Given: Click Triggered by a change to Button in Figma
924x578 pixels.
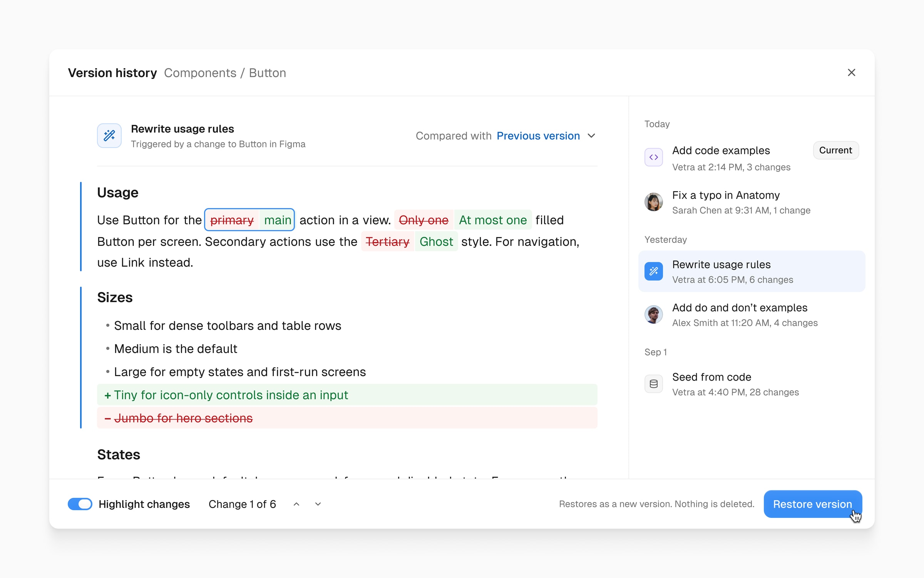Looking at the screenshot, I should coord(218,144).
